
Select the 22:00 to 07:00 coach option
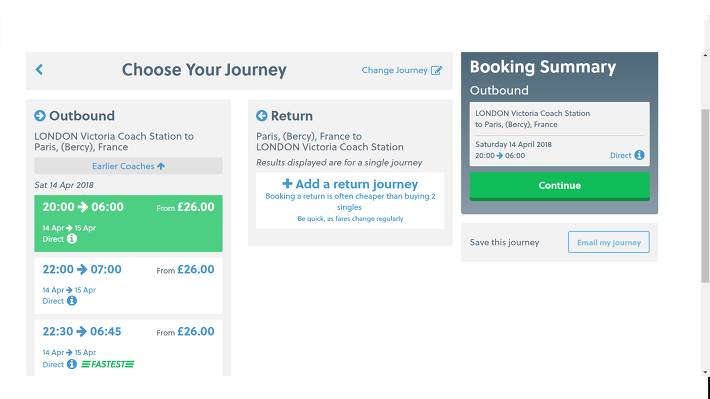click(129, 286)
